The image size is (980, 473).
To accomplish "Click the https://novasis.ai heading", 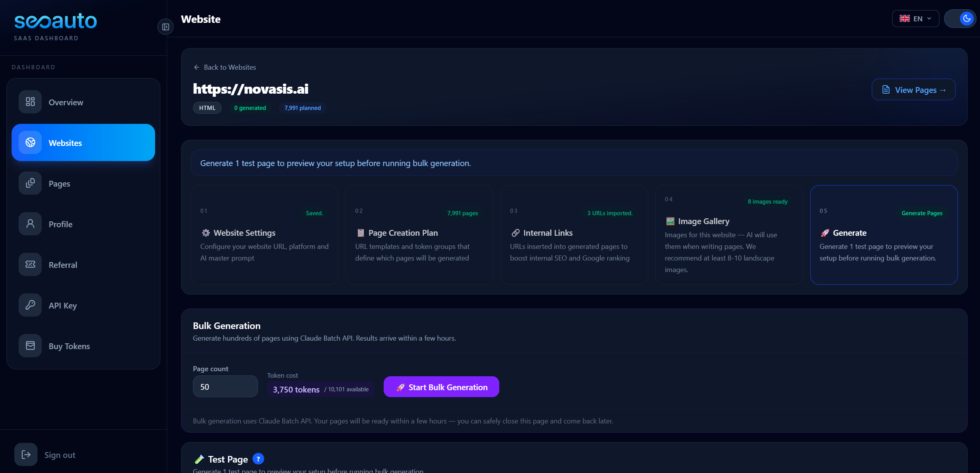I will (251, 89).
